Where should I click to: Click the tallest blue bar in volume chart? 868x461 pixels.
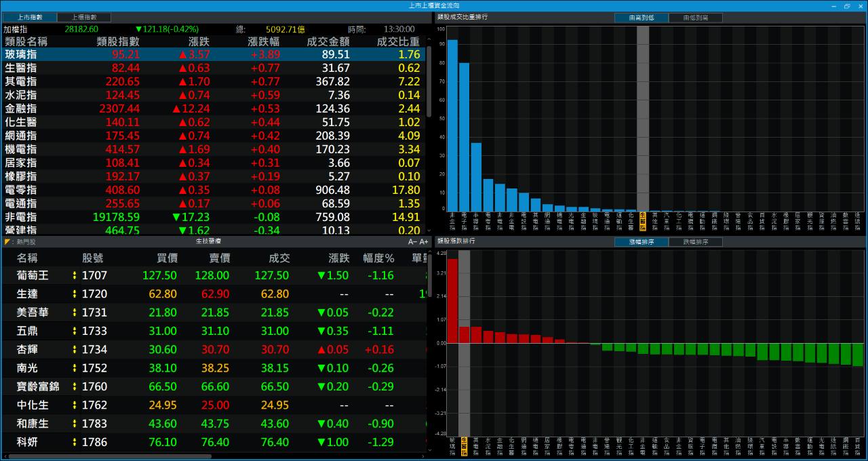pos(452,125)
